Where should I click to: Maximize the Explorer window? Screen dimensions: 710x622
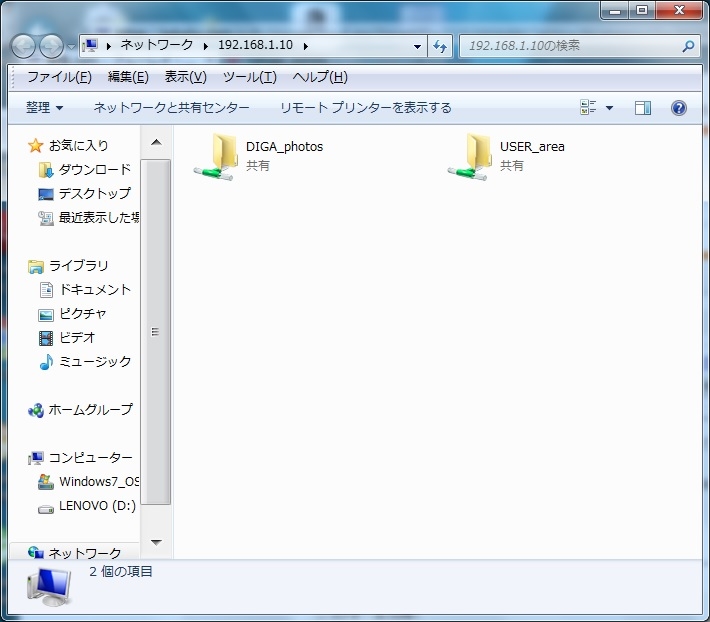642,10
